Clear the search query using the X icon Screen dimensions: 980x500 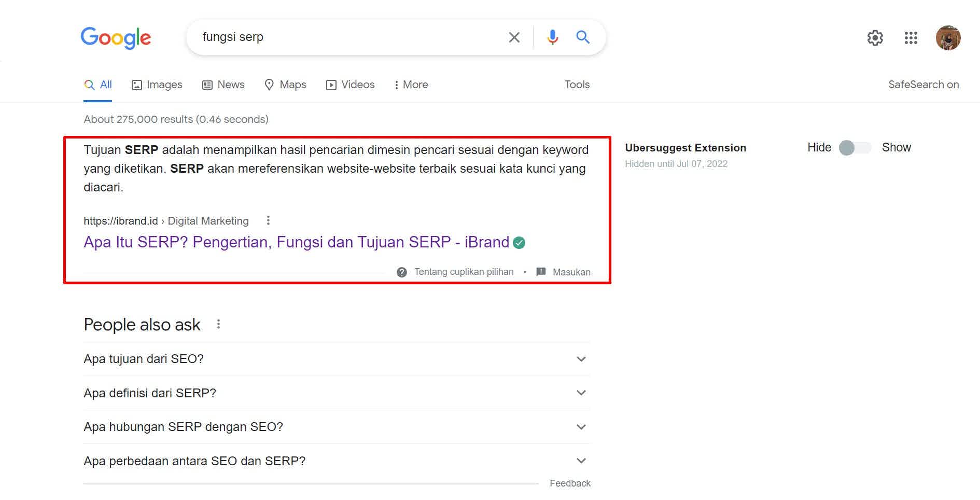[x=514, y=37]
